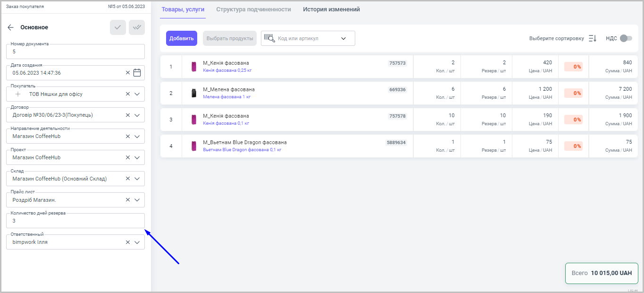Open the calendar picker for Дата создания
This screenshot has height=293, width=644.
(x=137, y=73)
